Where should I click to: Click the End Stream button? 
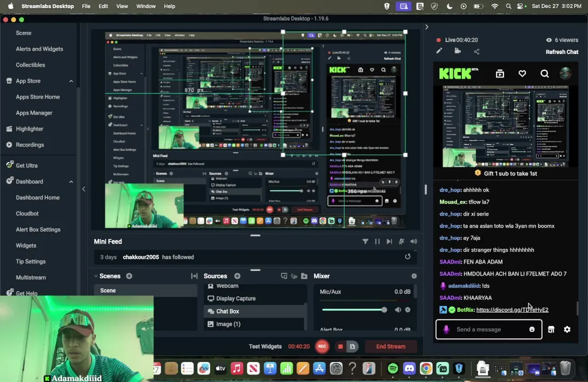click(x=391, y=346)
